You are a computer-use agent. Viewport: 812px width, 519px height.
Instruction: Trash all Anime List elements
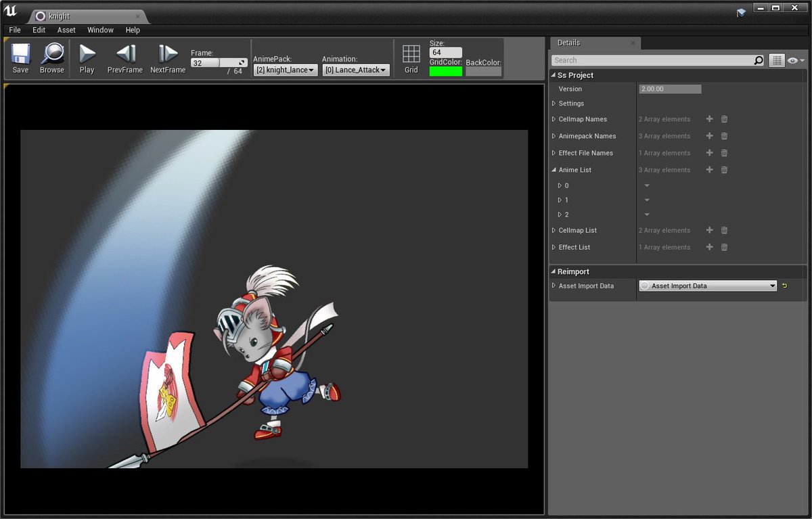[724, 170]
